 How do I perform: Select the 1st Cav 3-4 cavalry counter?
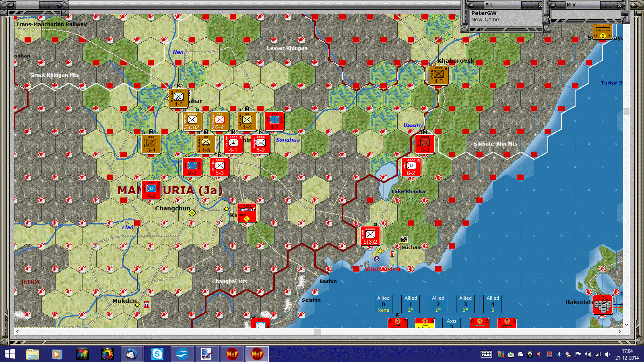click(x=151, y=144)
